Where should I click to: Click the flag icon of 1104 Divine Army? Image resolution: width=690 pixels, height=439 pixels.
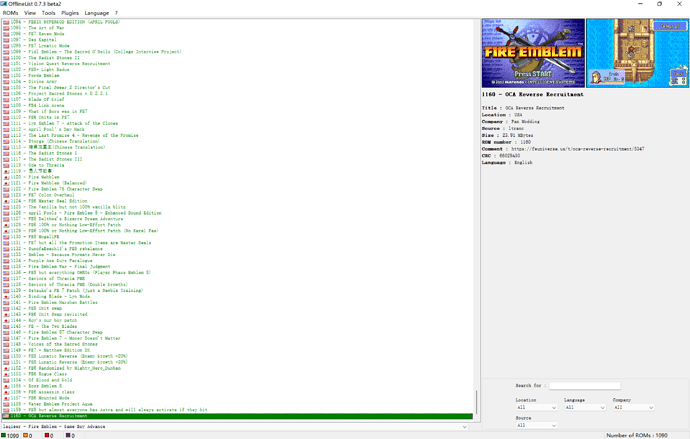click(x=6, y=81)
